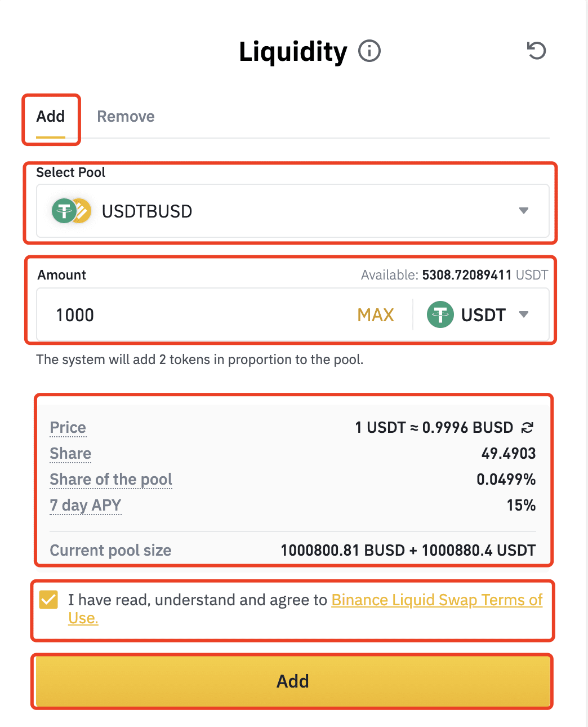Open the USDT token dropdown arrow
This screenshot has width=588, height=727.
(524, 314)
